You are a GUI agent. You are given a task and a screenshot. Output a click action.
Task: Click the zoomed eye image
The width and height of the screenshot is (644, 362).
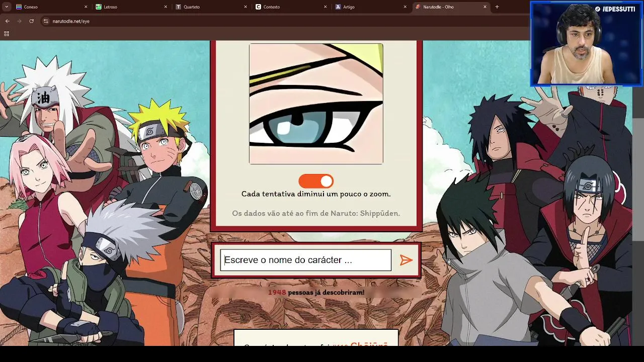point(316,104)
